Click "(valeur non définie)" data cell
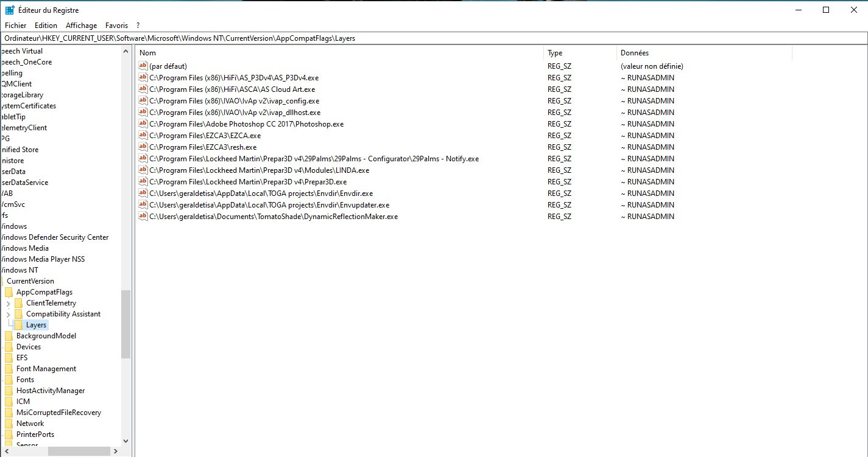Image resolution: width=868 pixels, height=457 pixels. 652,66
